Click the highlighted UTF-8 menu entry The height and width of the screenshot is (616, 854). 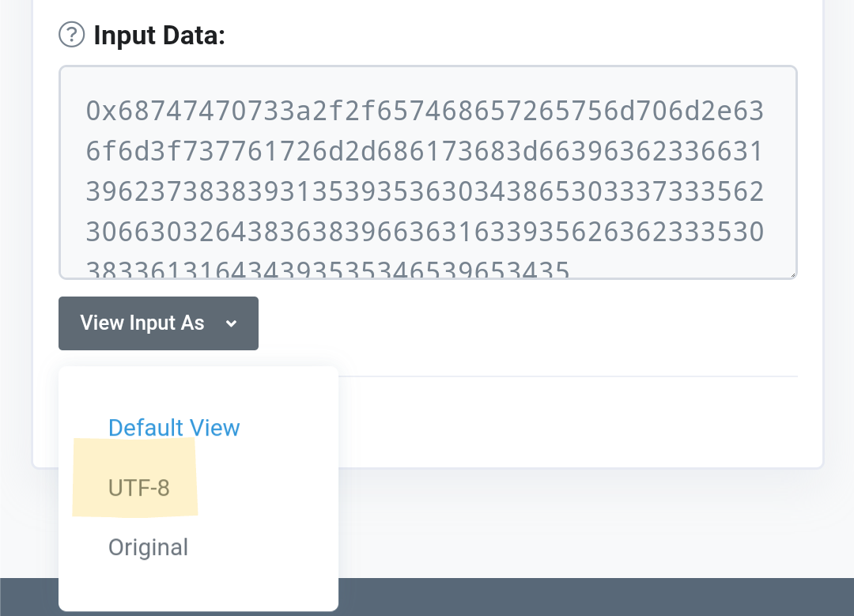coord(135,478)
